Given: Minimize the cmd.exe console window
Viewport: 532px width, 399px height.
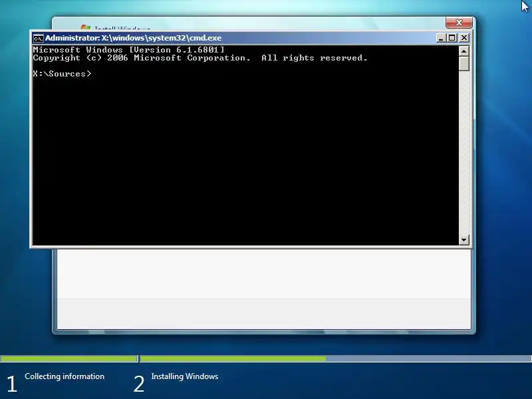Looking at the screenshot, I should pyautogui.click(x=440, y=38).
